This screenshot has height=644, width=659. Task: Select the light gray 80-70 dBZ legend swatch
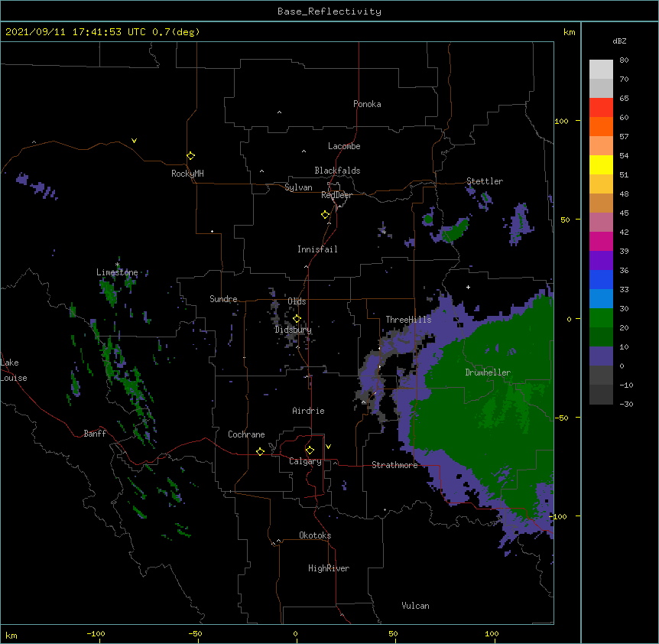[601, 70]
